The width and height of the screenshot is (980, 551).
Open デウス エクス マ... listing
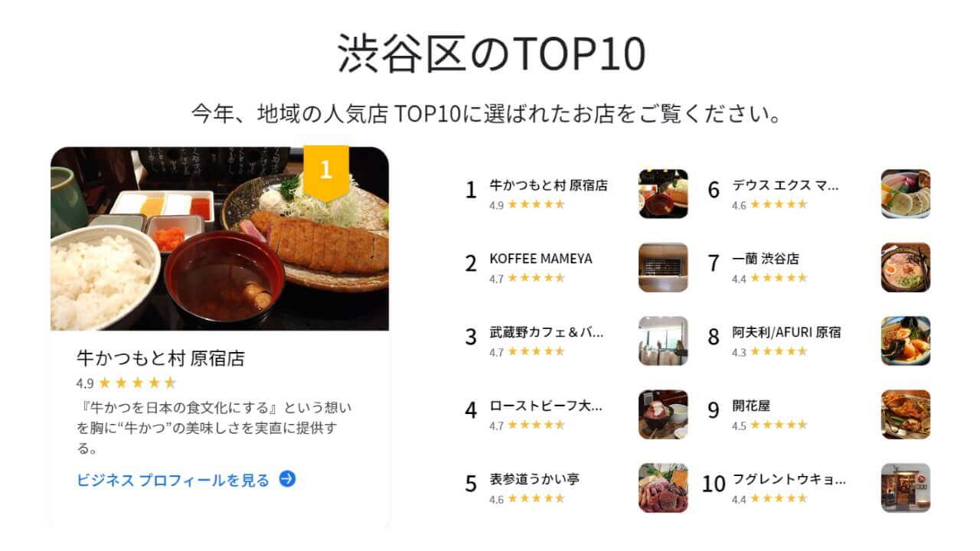tap(786, 185)
